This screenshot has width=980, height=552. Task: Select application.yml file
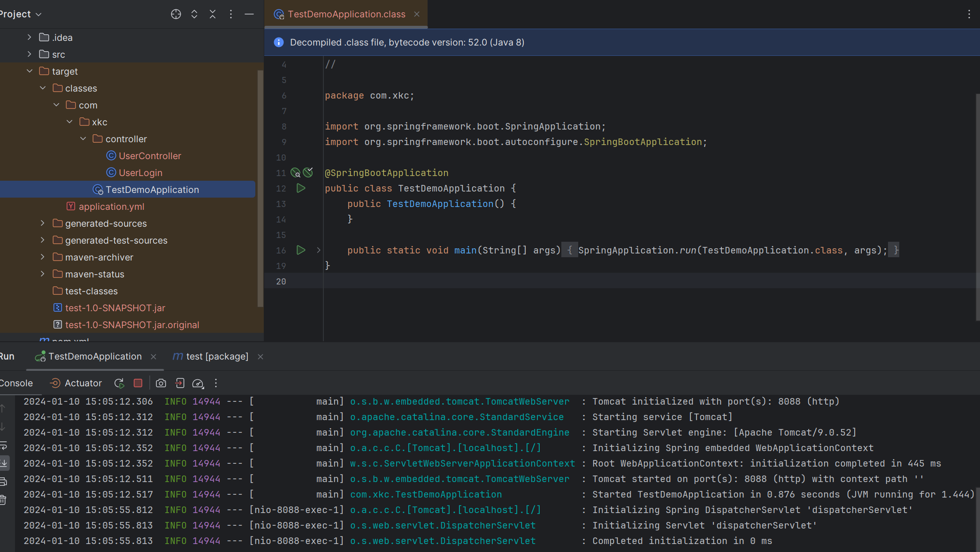111,207
